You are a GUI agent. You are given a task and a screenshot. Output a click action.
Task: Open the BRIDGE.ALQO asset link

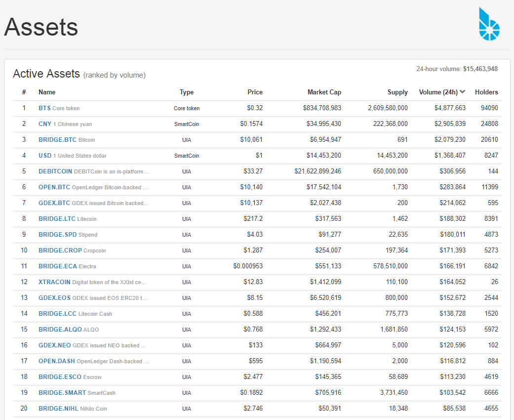tap(60, 329)
